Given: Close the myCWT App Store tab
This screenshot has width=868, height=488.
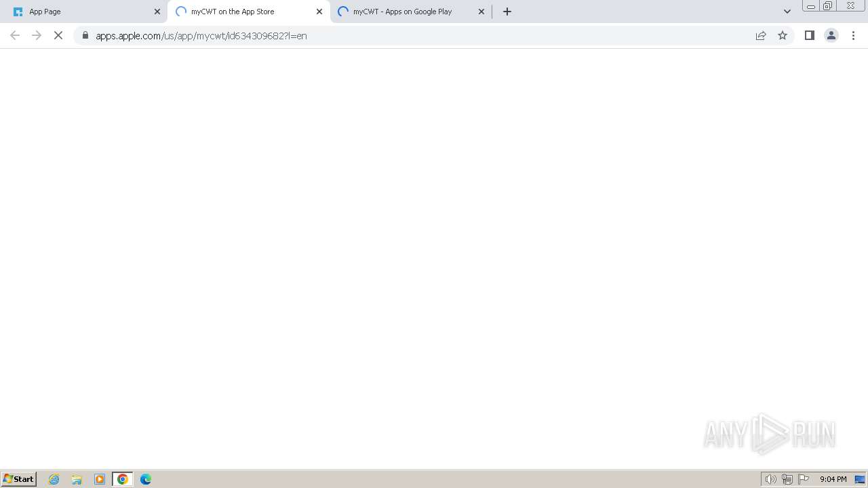Looking at the screenshot, I should tap(319, 12).
